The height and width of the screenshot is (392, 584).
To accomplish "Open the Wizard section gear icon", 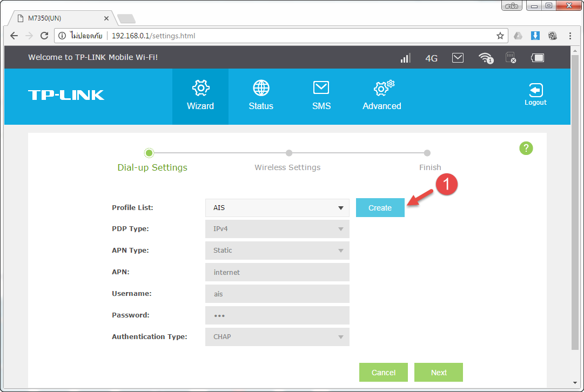I will [x=200, y=88].
